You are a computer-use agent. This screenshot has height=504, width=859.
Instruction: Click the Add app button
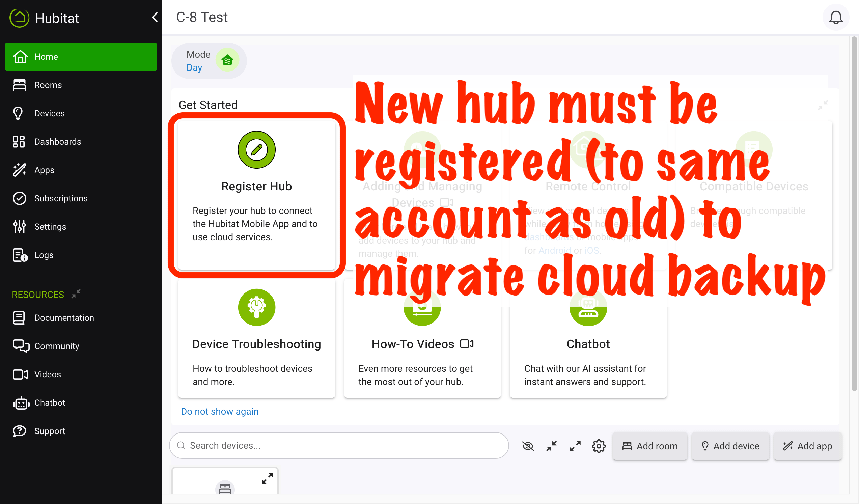click(x=807, y=446)
